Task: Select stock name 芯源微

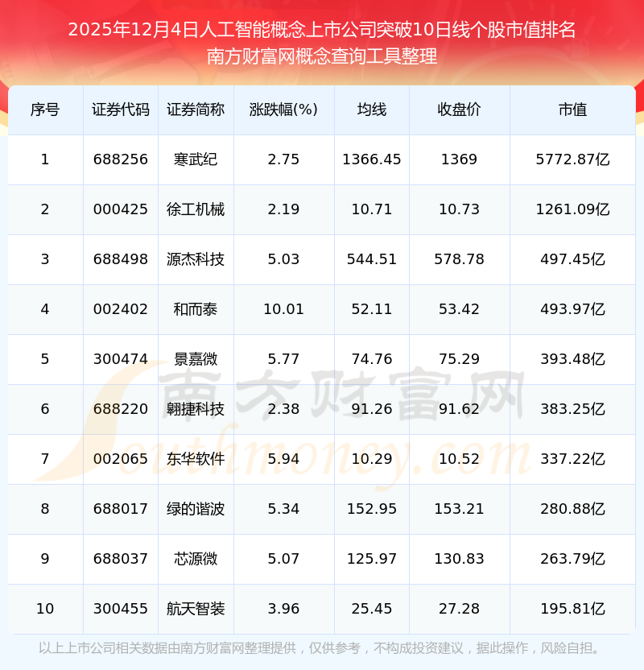Action: (196, 559)
